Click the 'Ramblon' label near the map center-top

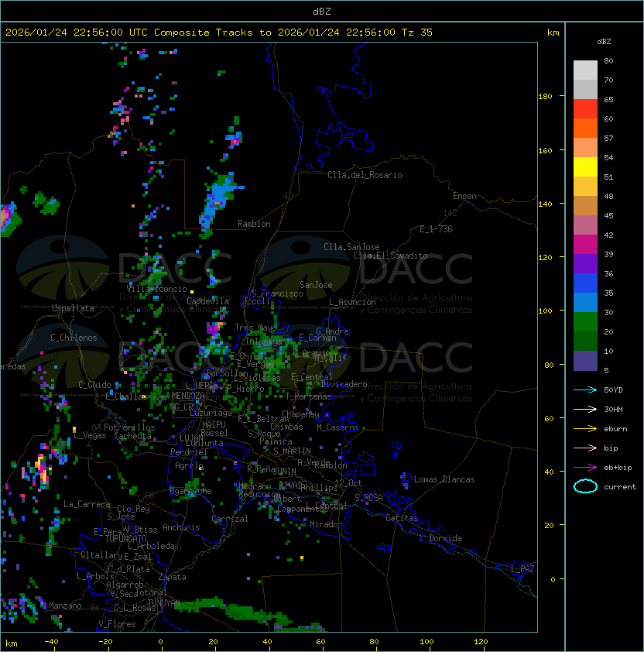[254, 224]
